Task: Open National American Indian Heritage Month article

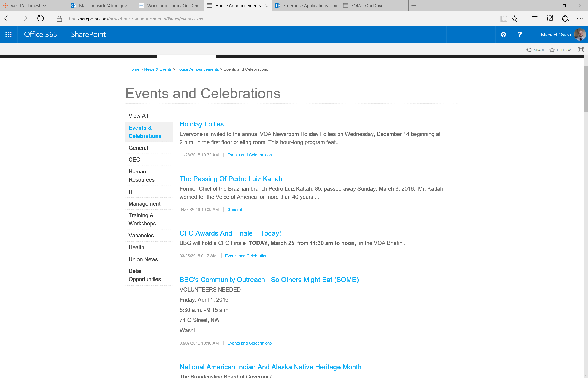Action: click(x=271, y=367)
